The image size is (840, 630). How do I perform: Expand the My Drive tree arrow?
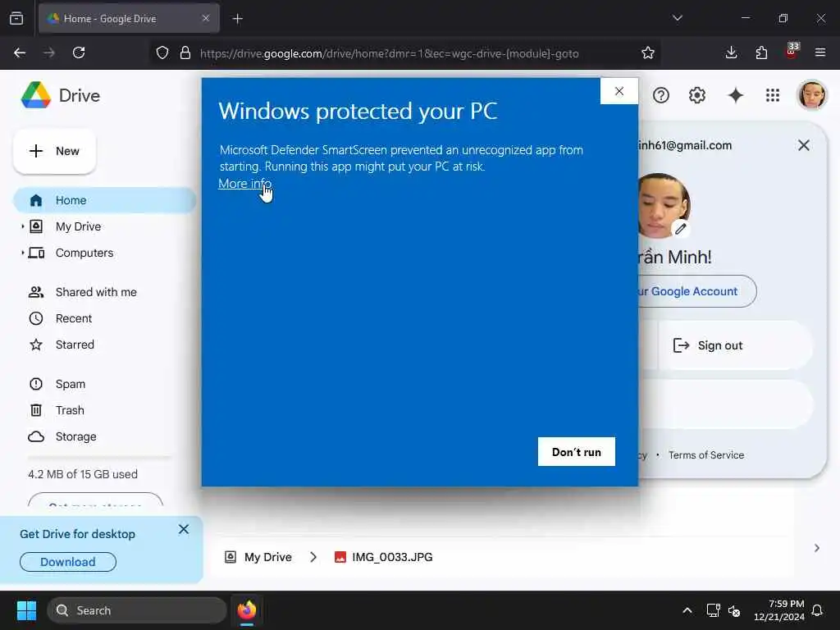[22, 226]
